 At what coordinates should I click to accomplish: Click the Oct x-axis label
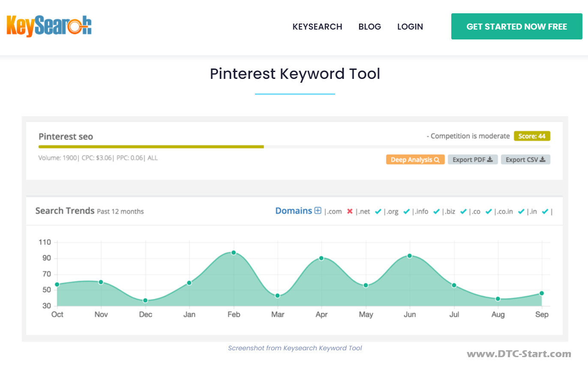coord(57,314)
